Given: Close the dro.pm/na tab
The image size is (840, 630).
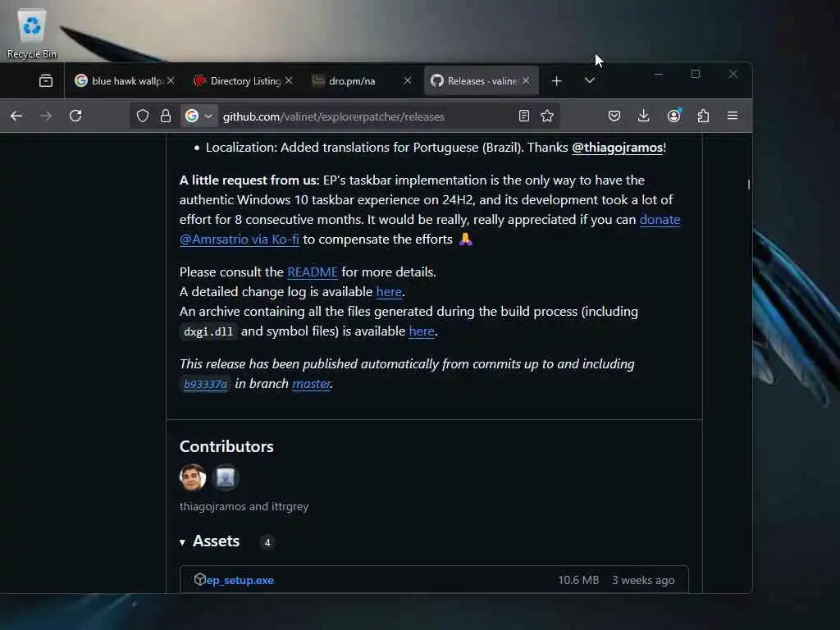Looking at the screenshot, I should coord(408,80).
